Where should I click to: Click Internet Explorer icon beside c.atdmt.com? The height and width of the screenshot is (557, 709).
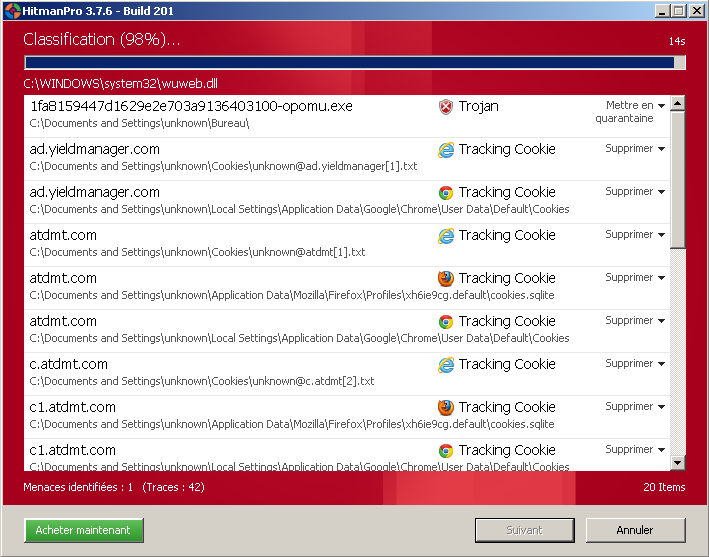[446, 365]
